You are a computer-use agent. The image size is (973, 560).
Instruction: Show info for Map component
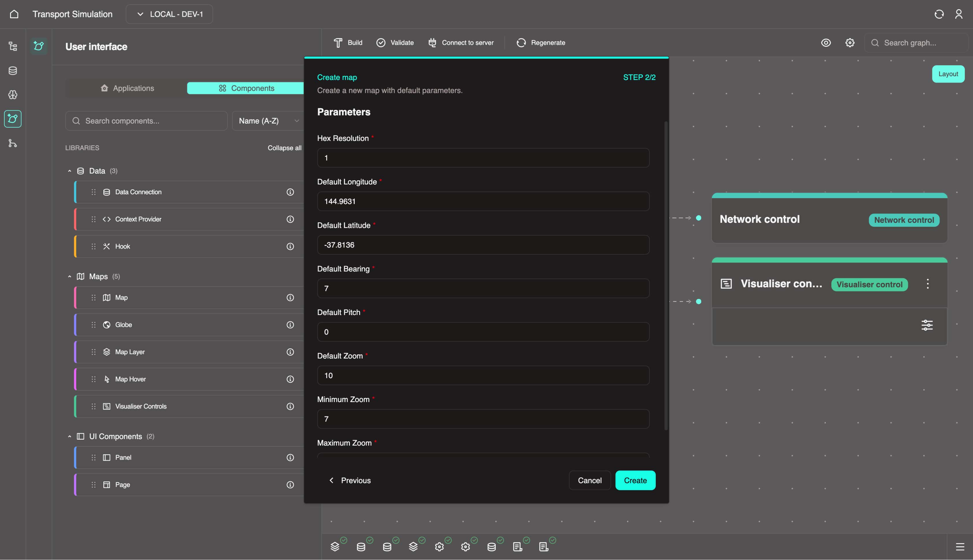(290, 298)
